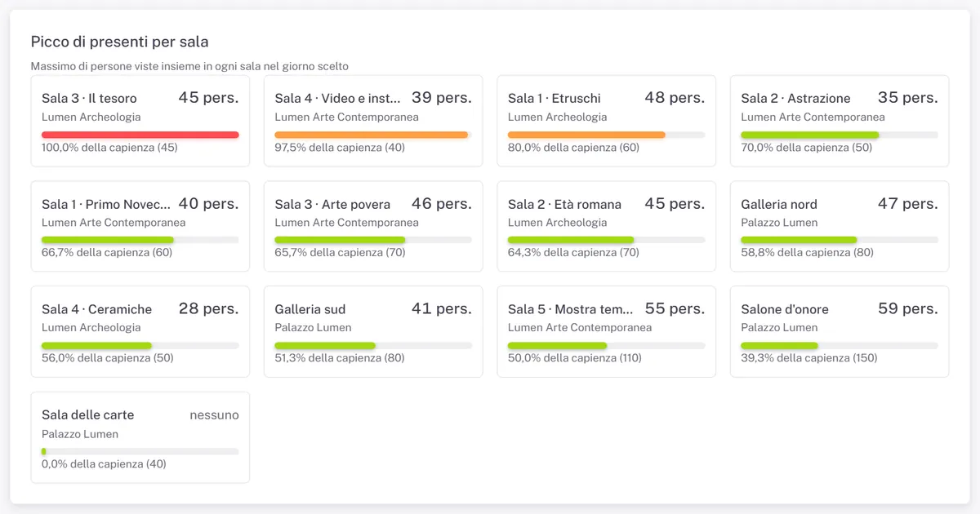This screenshot has width=980, height=514.
Task: Click the orange 97,5% capacity bar
Action: [x=373, y=135]
